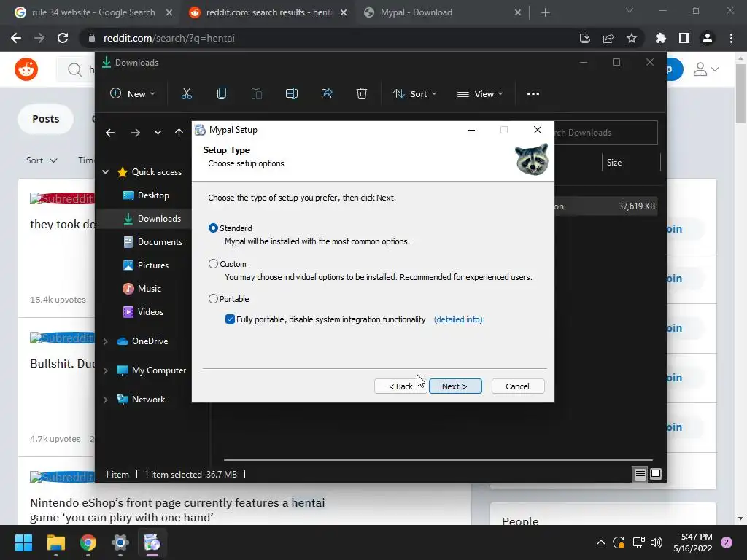This screenshot has width=747, height=560.
Task: Click File Explorer up arrow
Action: click(x=179, y=133)
